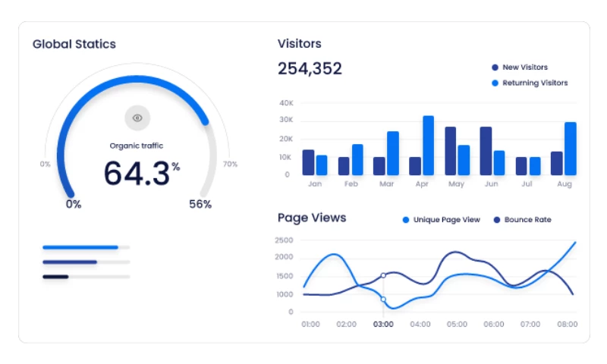Toggle the New Visitors legend dot

click(x=495, y=67)
